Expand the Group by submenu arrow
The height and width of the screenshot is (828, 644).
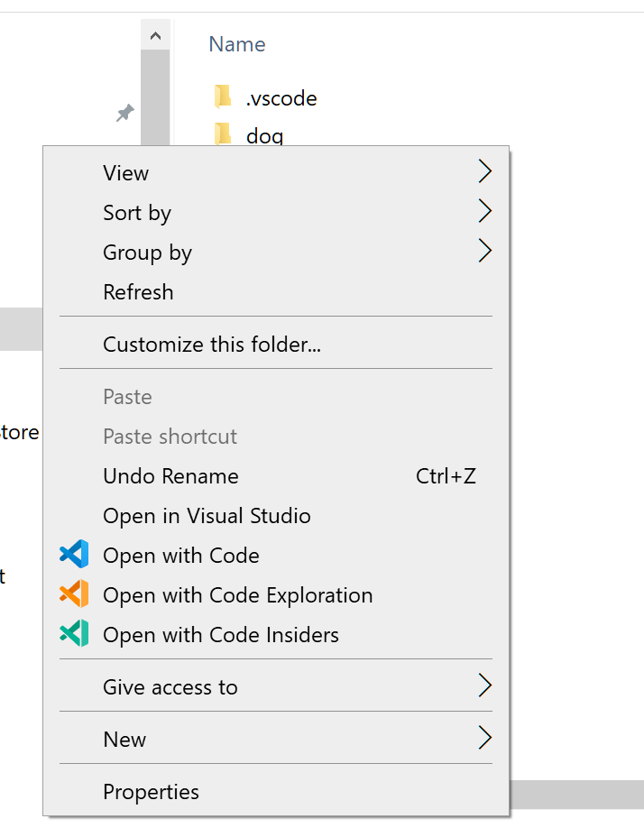click(x=484, y=251)
